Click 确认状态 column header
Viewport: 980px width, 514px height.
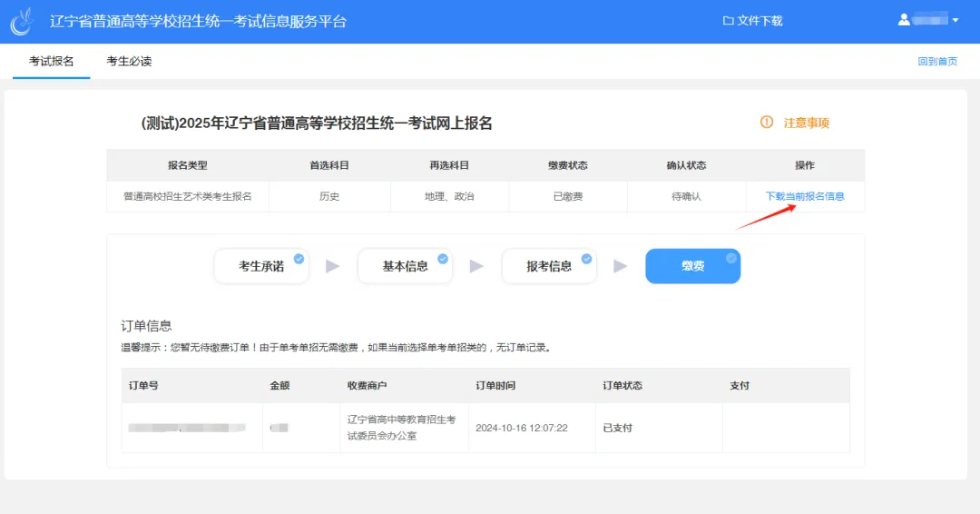[686, 165]
